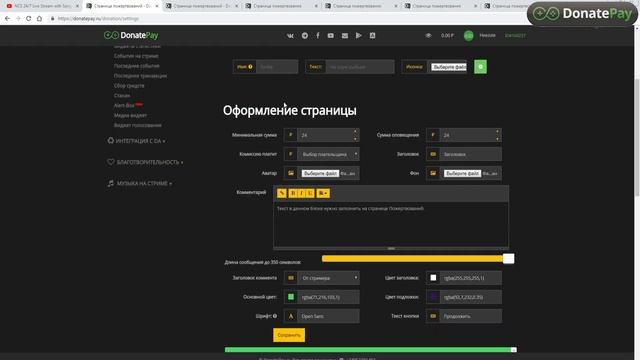Click the green add button beside Иконка
This screenshot has height=360, width=640.
(480, 67)
